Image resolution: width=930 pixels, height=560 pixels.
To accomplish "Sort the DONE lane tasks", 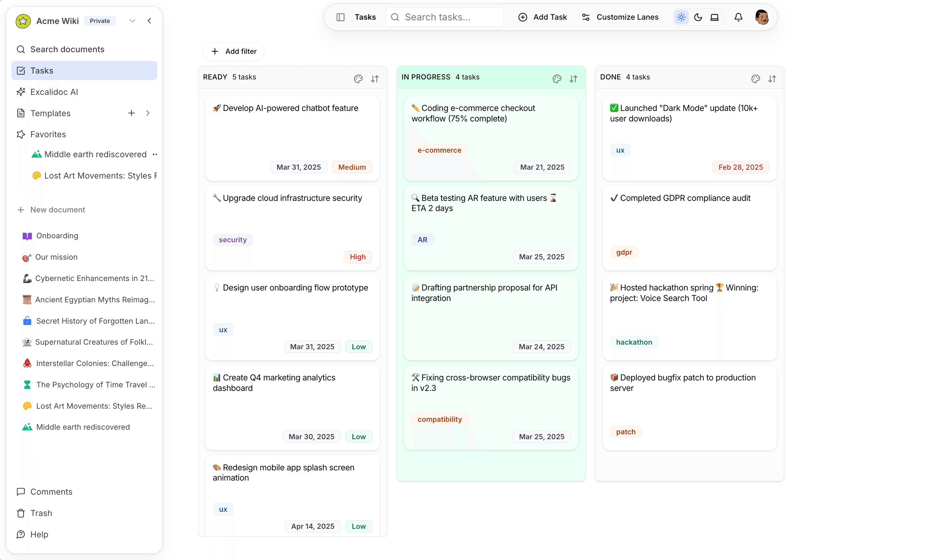I will tap(772, 78).
